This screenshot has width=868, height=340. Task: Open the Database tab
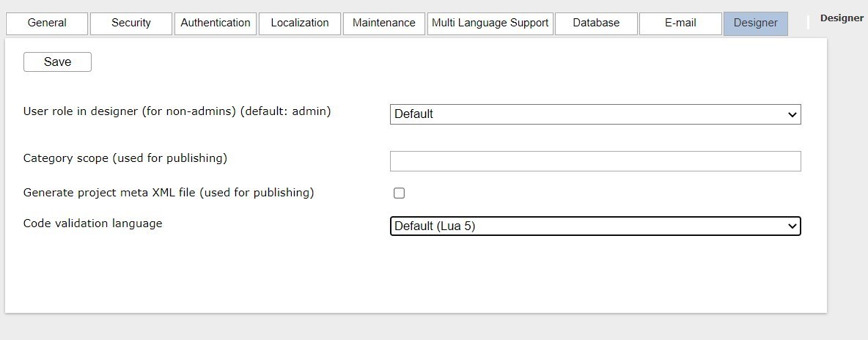tap(596, 23)
